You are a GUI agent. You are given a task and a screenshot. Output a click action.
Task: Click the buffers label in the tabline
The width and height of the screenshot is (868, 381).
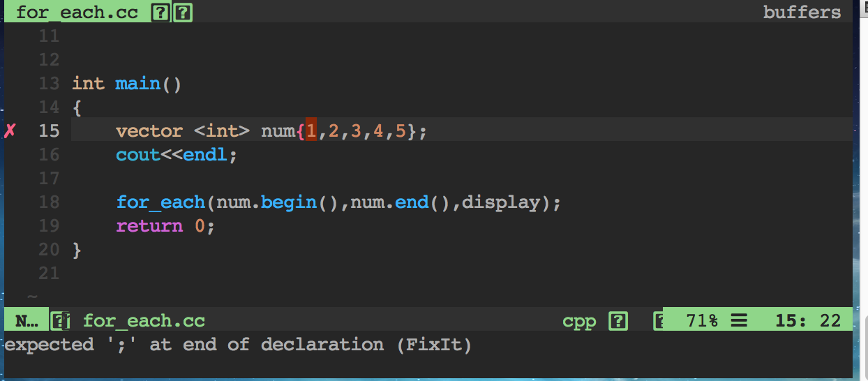click(x=802, y=13)
